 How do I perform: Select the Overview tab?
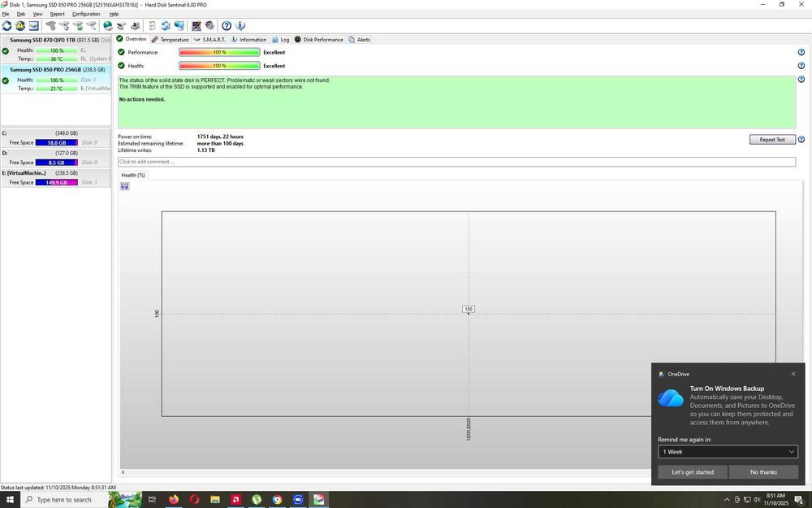tap(132, 39)
